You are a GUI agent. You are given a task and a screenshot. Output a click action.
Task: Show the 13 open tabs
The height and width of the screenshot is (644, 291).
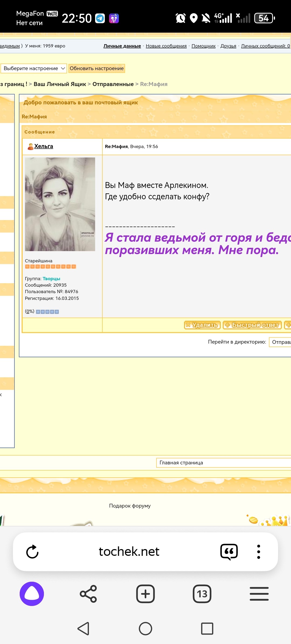[202, 594]
